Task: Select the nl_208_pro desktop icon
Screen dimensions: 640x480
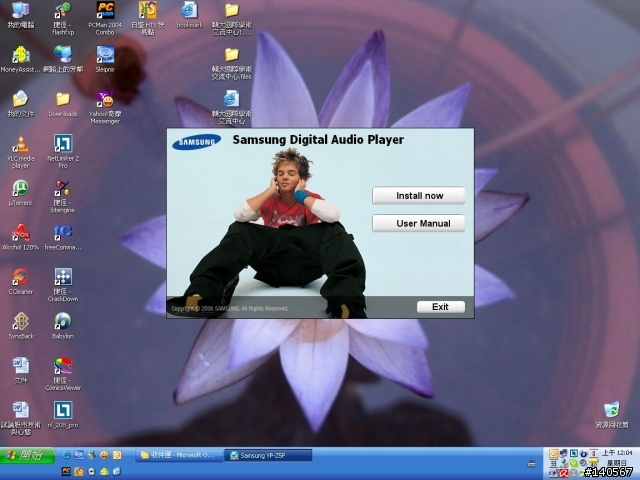Action: 63,415
